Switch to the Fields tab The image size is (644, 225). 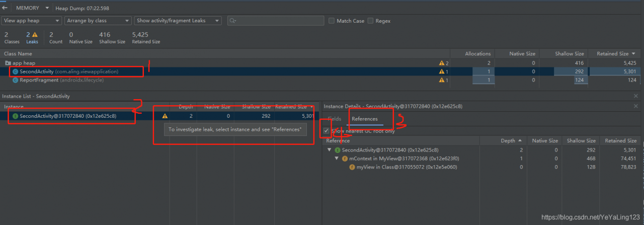point(335,119)
